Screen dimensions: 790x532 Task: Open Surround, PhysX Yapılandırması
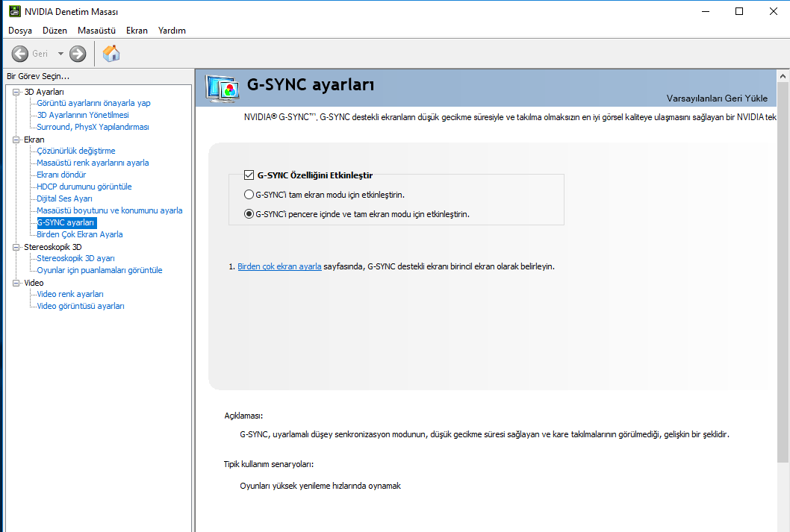click(93, 127)
